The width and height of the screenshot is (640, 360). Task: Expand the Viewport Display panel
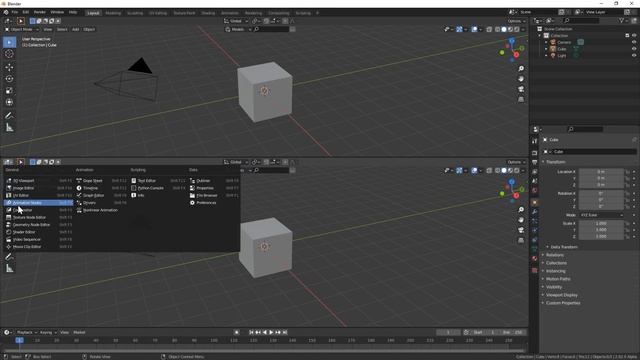[x=561, y=295]
